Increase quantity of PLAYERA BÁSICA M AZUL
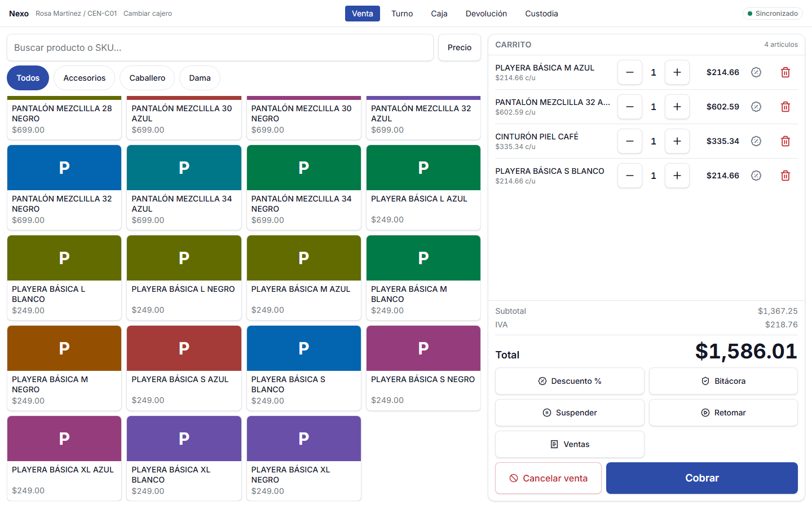This screenshot has width=812, height=508. tap(677, 72)
